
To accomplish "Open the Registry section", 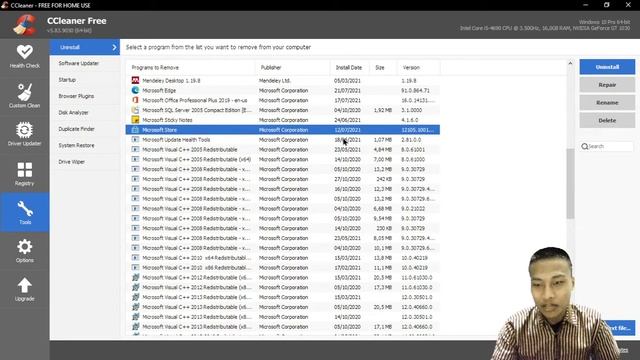I will point(24,173).
